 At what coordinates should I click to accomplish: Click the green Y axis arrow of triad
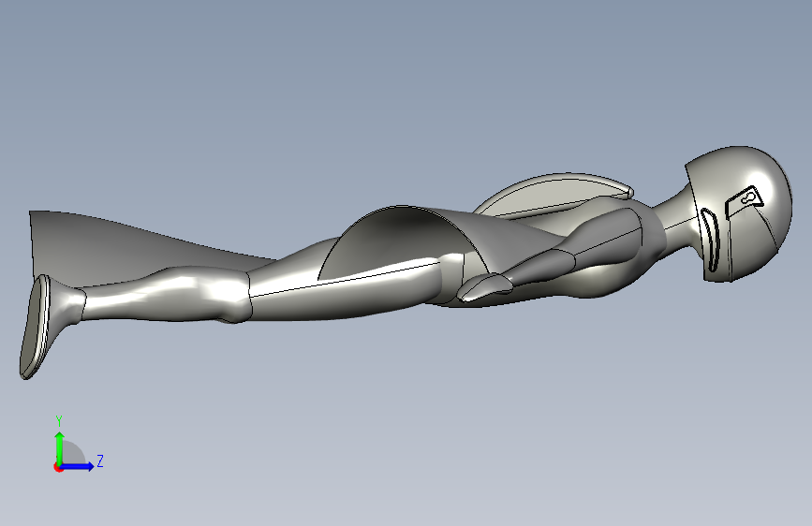[60, 447]
